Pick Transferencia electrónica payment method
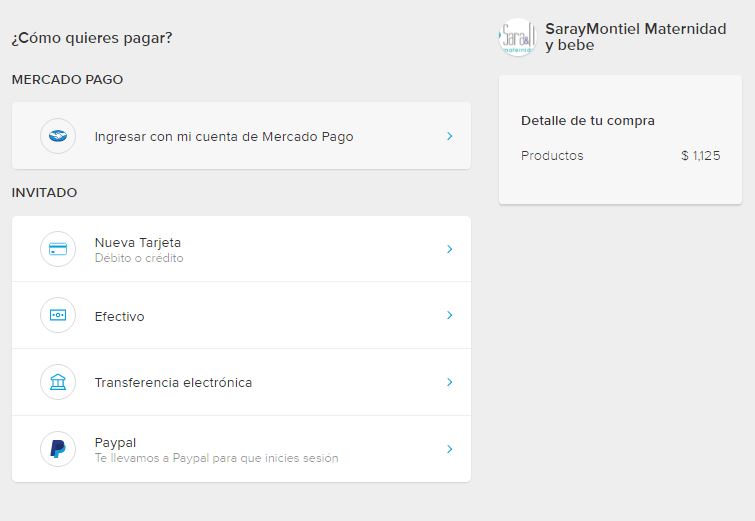Viewport: 755px width, 521px height. pos(173,383)
